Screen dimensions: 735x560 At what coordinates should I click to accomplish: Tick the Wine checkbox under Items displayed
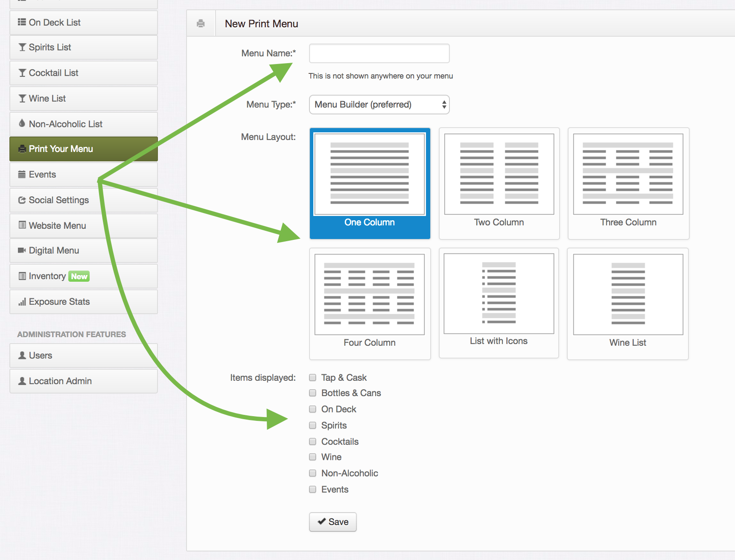(312, 457)
